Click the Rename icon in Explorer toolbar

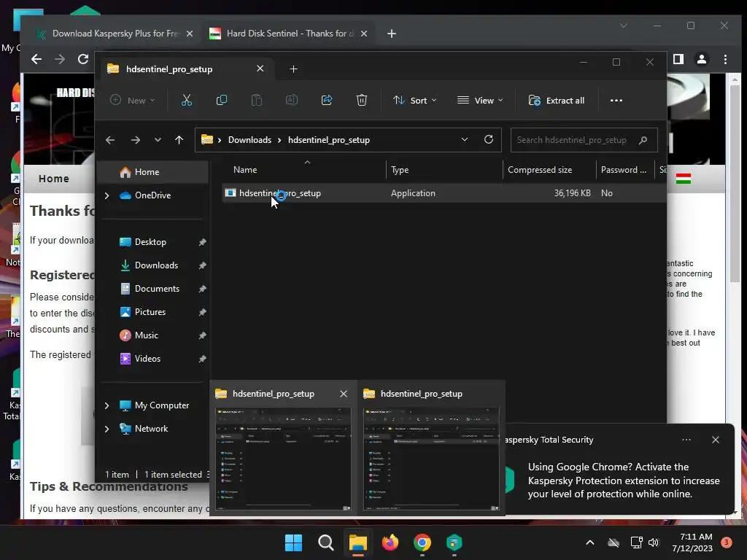[292, 100]
